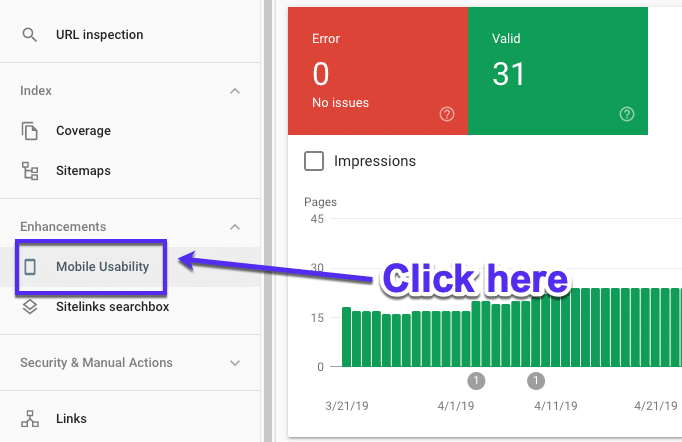The width and height of the screenshot is (682, 442).
Task: Enable the Impressions checkbox
Action: [x=314, y=161]
